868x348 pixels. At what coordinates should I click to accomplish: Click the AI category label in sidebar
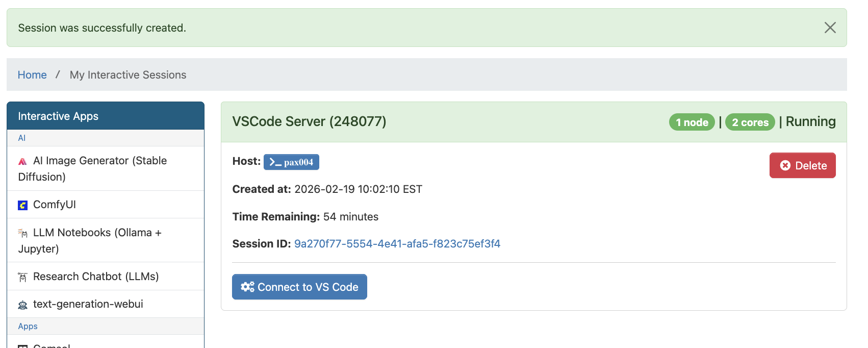pyautogui.click(x=22, y=138)
